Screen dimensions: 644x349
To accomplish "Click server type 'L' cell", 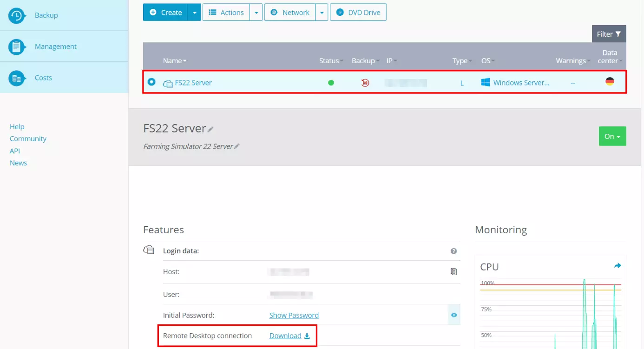I will click(x=462, y=83).
